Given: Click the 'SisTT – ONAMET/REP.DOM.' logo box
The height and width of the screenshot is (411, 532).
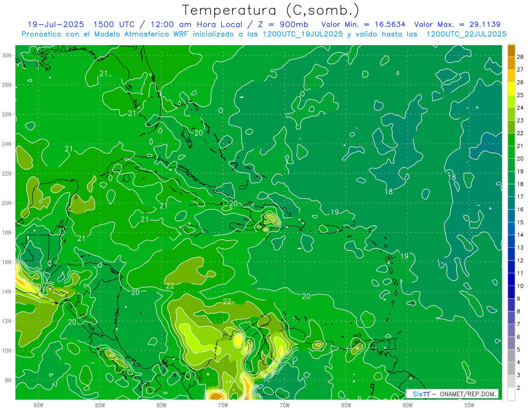Looking at the screenshot, I should [452, 394].
